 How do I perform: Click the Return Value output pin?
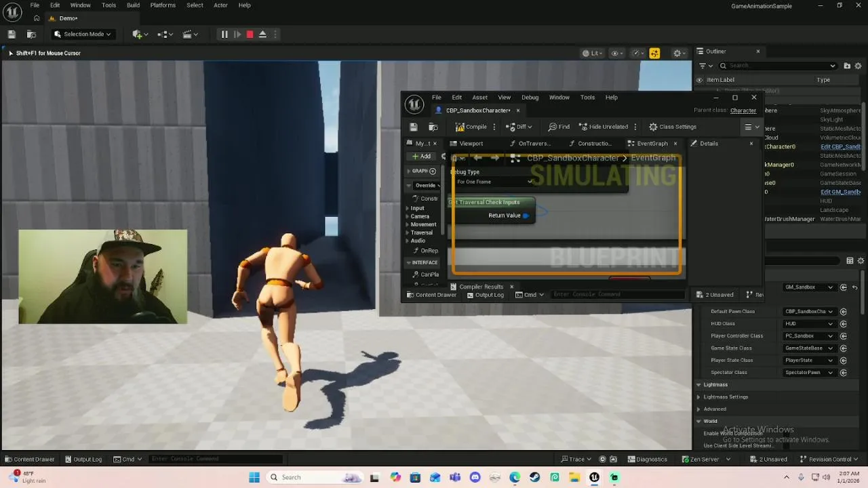tap(526, 216)
